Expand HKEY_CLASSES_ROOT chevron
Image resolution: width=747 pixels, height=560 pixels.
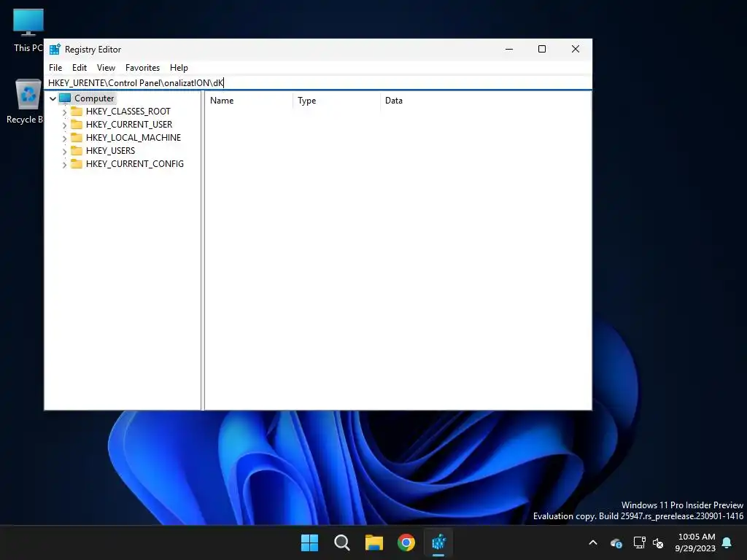[65, 112]
